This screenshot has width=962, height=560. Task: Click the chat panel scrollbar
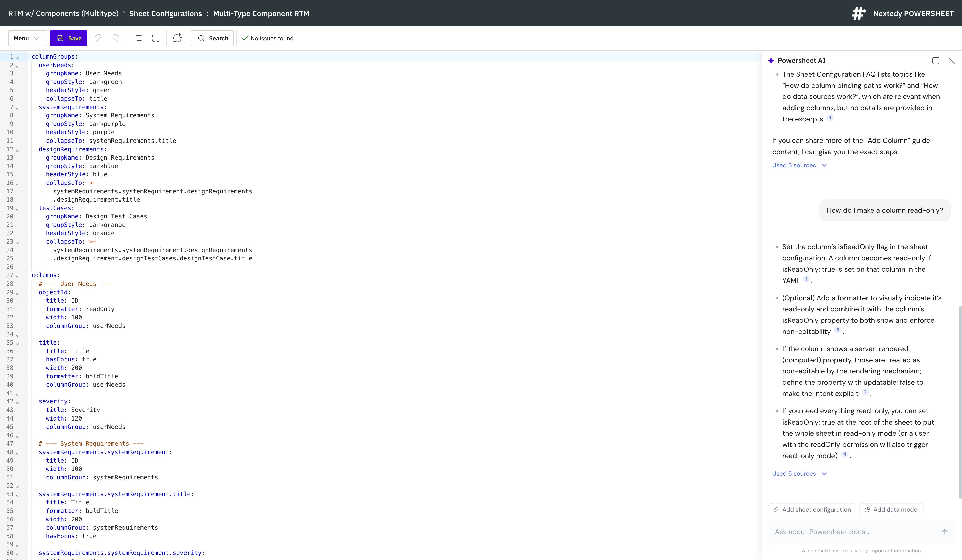tap(960, 401)
